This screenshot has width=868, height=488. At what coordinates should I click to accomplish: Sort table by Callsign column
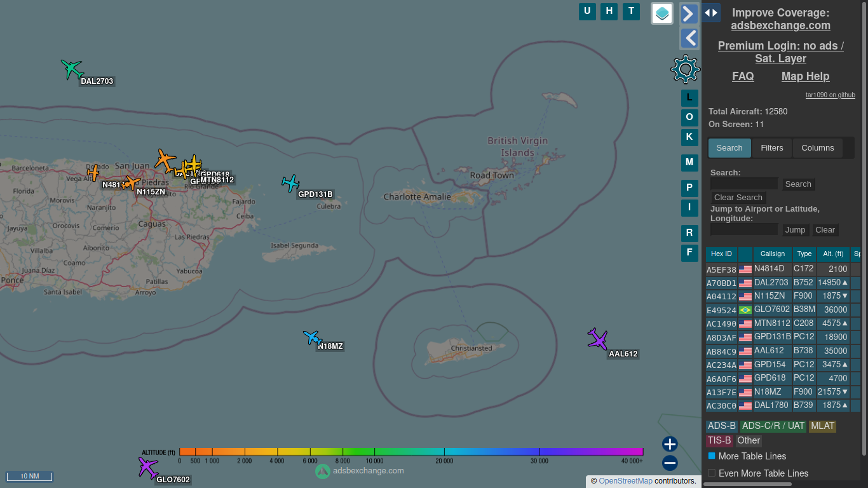[773, 254]
